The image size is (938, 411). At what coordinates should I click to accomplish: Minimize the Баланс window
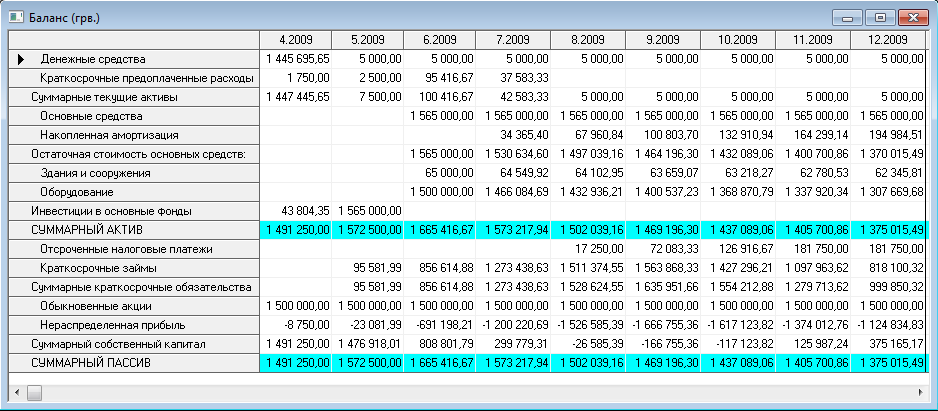pyautogui.click(x=847, y=17)
